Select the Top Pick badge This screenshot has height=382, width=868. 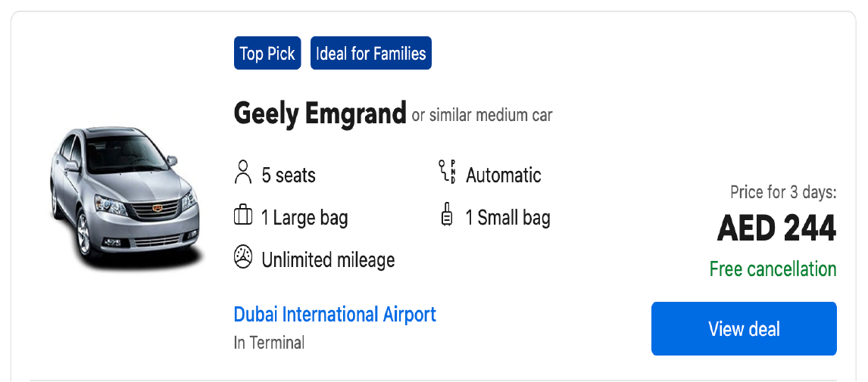tap(267, 53)
